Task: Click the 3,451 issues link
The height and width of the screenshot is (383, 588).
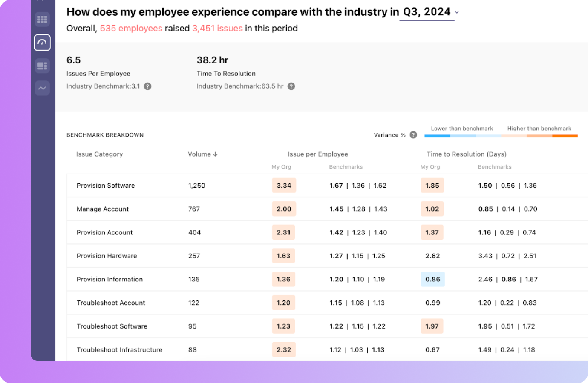Action: pos(217,29)
